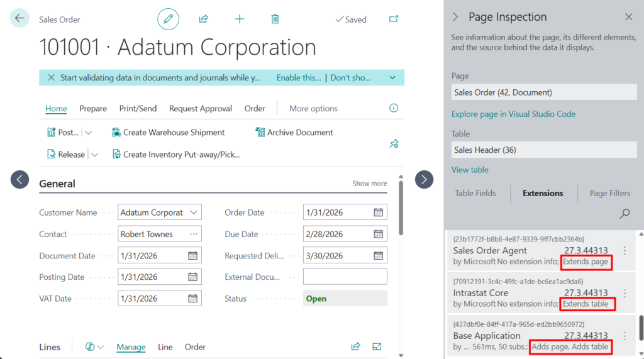This screenshot has width=644, height=359.
Task: Open the Page Filters tab
Action: click(x=609, y=193)
